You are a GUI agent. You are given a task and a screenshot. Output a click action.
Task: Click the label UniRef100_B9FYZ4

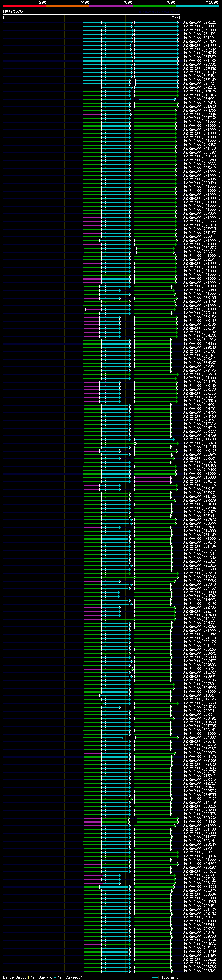pos(199,84)
